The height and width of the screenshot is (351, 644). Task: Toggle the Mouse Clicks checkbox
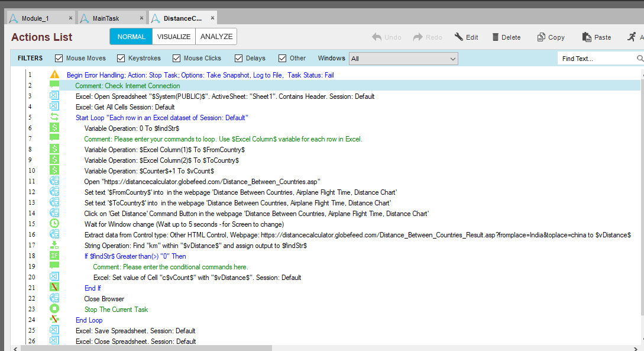pyautogui.click(x=176, y=59)
